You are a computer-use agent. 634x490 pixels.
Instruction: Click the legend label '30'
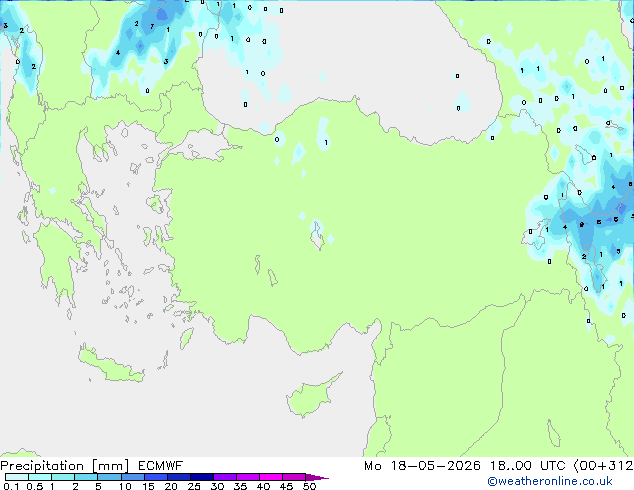click(217, 486)
